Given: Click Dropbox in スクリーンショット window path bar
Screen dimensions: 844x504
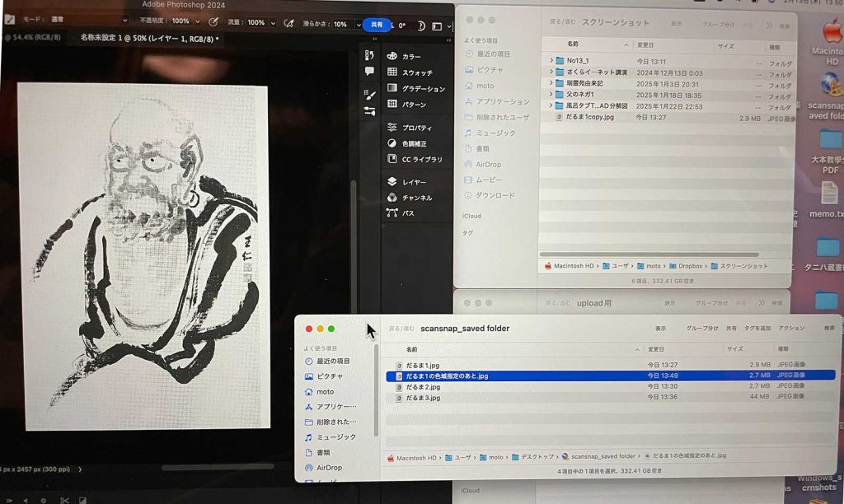Looking at the screenshot, I should [686, 266].
